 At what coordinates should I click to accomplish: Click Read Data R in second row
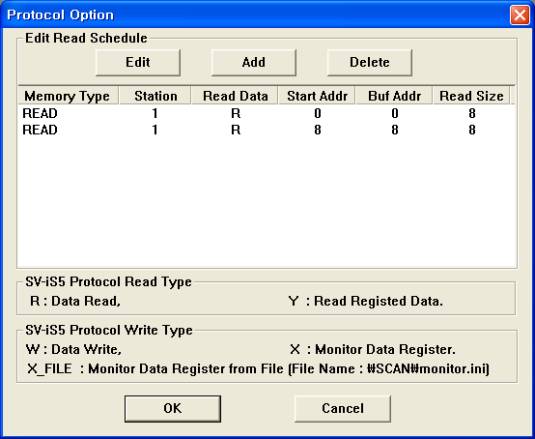point(235,130)
